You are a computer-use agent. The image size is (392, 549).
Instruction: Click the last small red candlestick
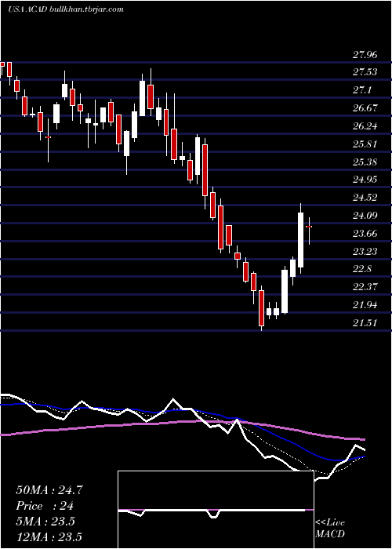(309, 227)
